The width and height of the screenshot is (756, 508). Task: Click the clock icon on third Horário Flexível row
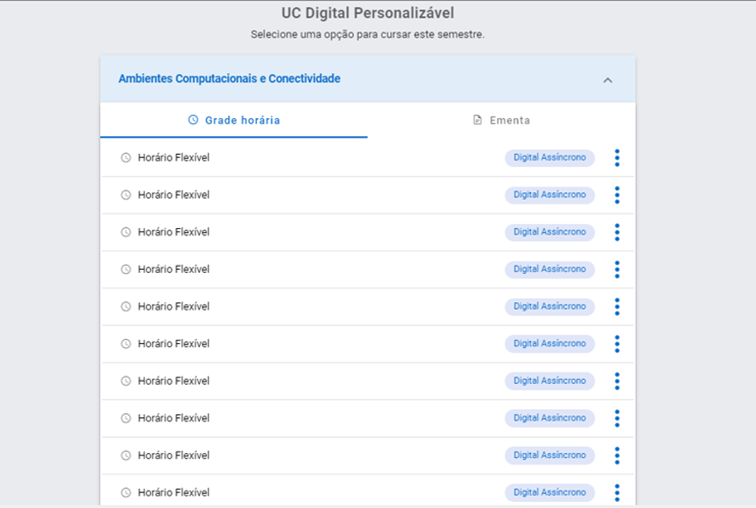point(125,232)
